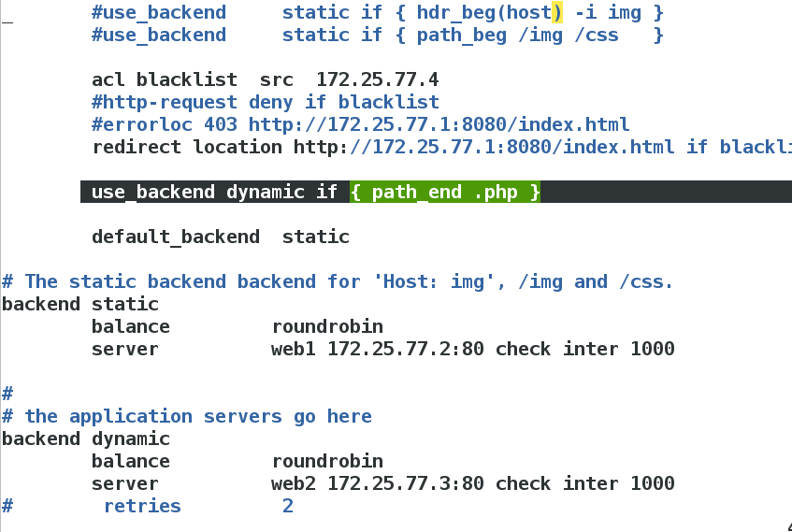Click the 'use_backend dynamic if' text
792x532 pixels.
pos(215,192)
